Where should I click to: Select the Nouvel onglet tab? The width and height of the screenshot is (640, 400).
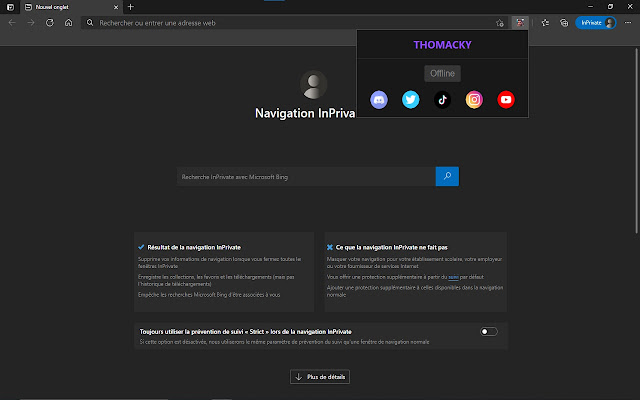point(71,7)
